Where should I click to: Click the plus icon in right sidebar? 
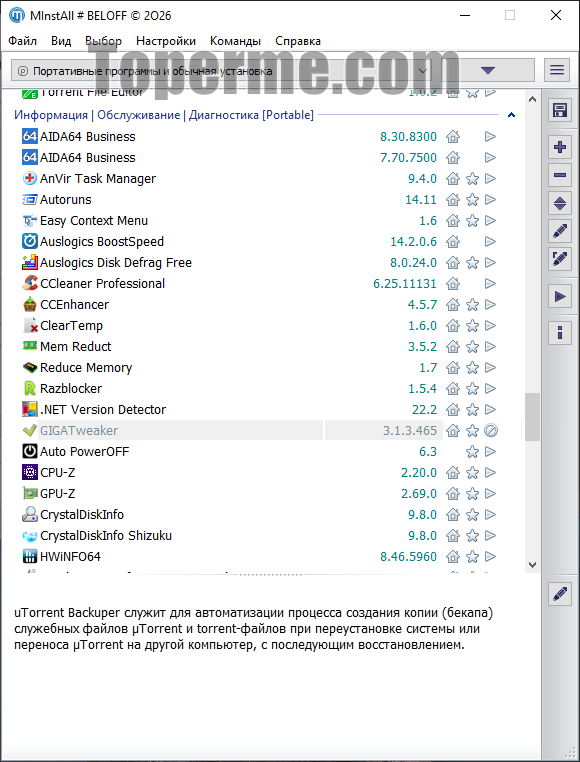pos(560,146)
